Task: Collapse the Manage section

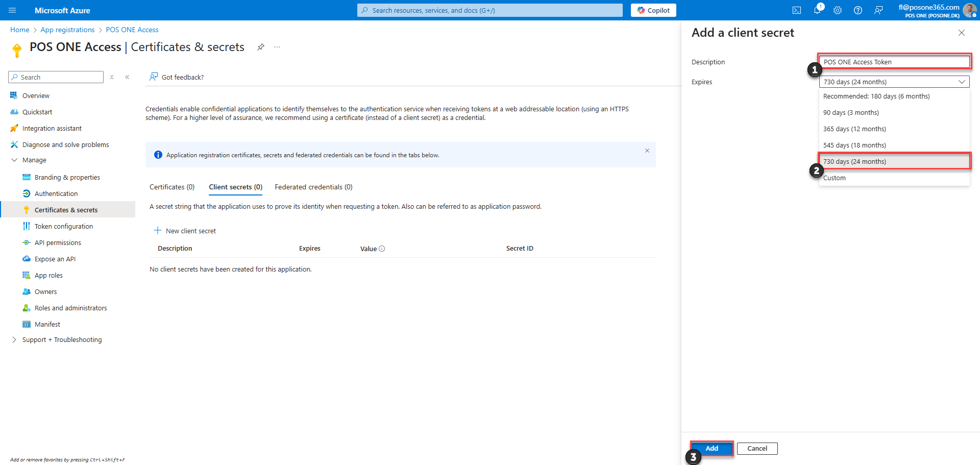Action: coord(14,160)
